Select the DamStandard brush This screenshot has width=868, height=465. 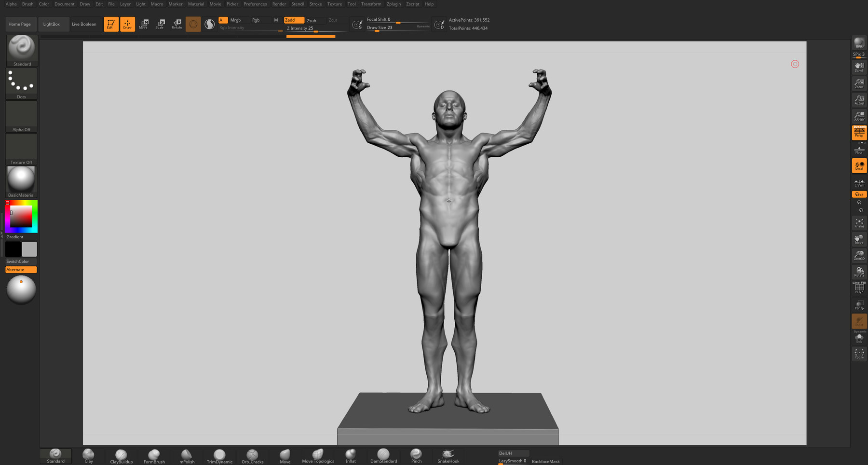pos(383,455)
